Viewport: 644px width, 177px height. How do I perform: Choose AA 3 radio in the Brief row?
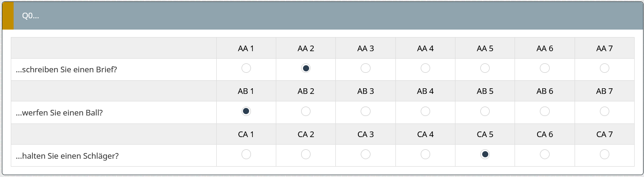point(365,69)
